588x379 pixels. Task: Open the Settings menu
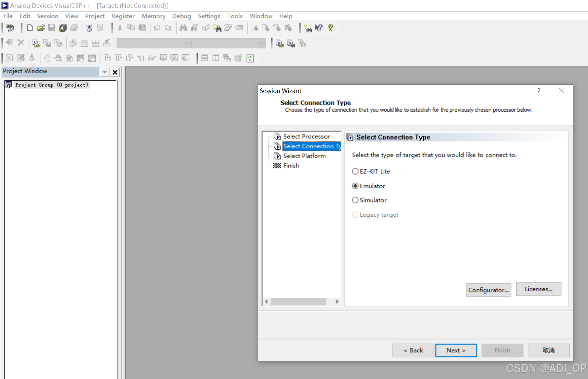coord(209,16)
